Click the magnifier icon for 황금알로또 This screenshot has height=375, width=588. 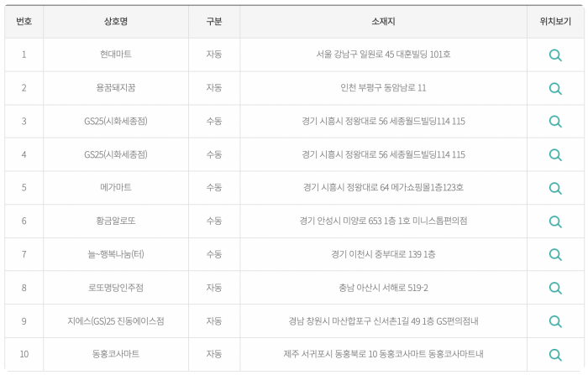click(x=555, y=221)
